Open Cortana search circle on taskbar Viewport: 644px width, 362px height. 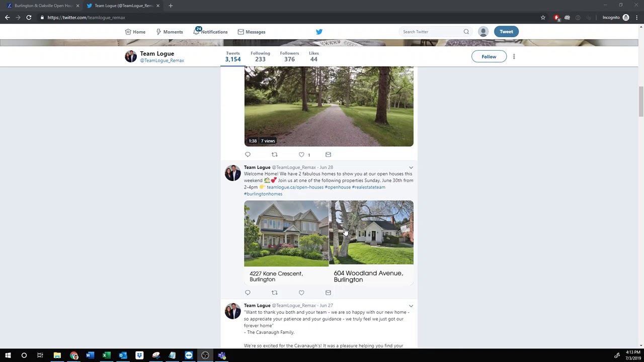point(24,355)
